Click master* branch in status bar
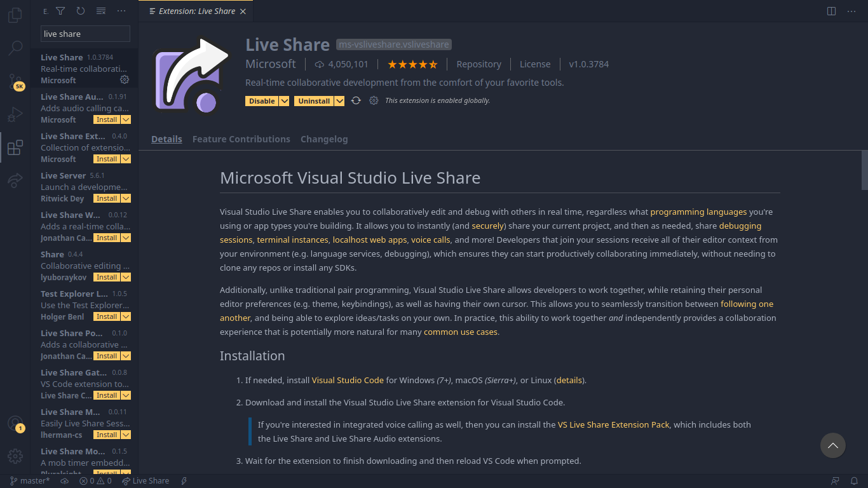The width and height of the screenshot is (868, 488). (x=30, y=481)
